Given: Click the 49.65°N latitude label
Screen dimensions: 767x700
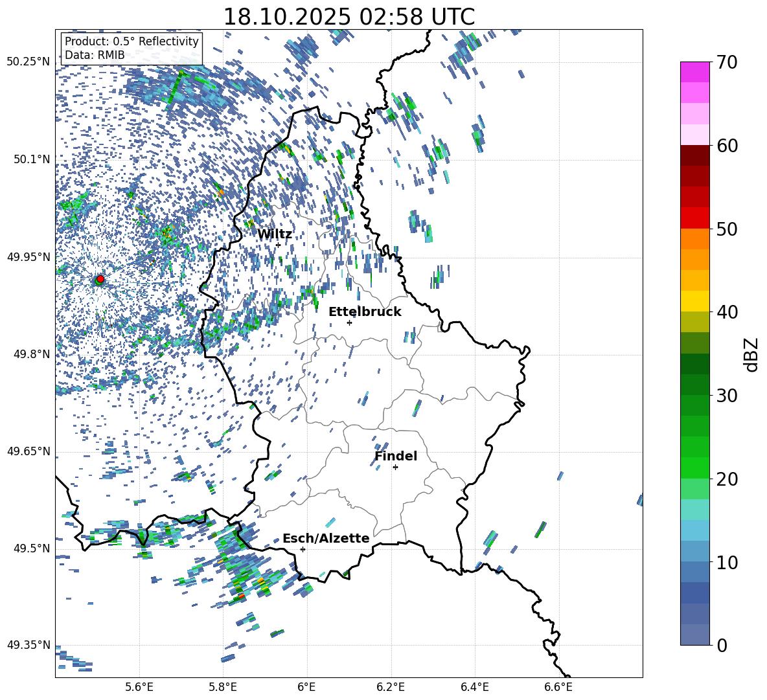Looking at the screenshot, I should point(29,451).
